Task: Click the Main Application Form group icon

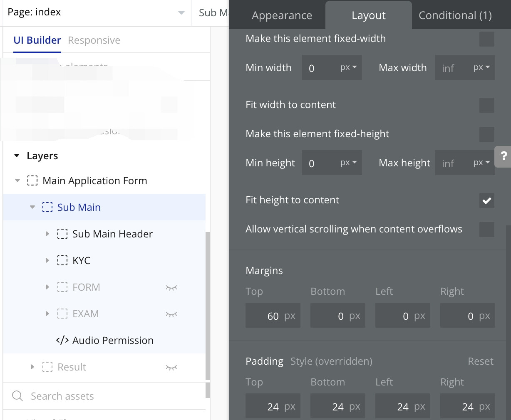Action: (32, 181)
